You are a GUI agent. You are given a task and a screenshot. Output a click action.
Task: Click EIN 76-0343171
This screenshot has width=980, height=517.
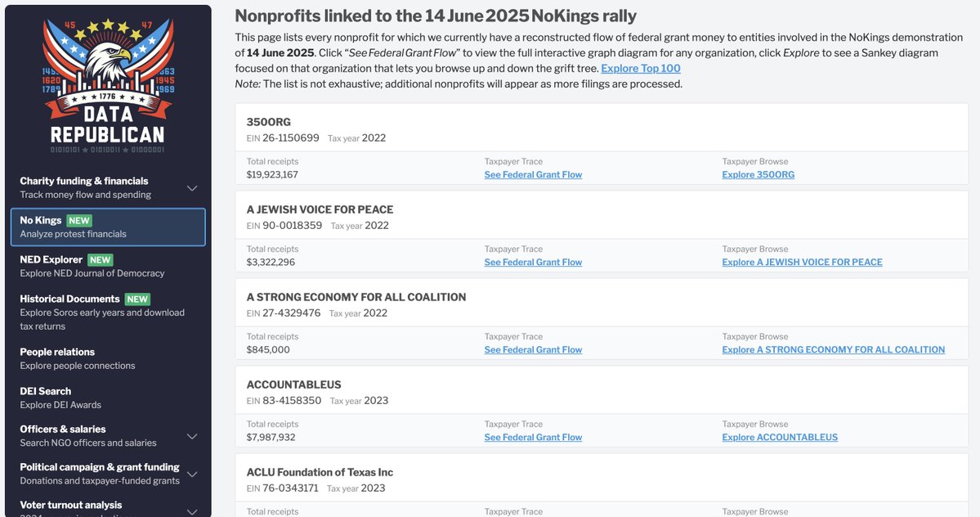click(283, 488)
